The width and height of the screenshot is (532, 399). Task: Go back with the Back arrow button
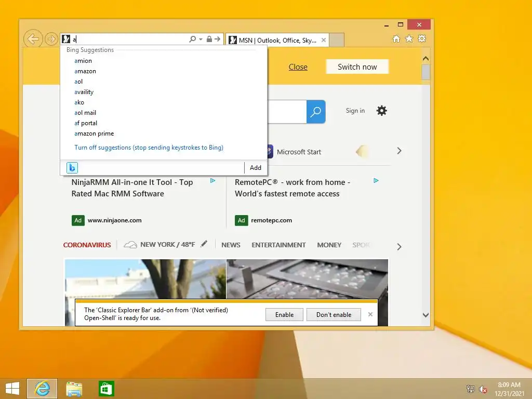pos(33,39)
